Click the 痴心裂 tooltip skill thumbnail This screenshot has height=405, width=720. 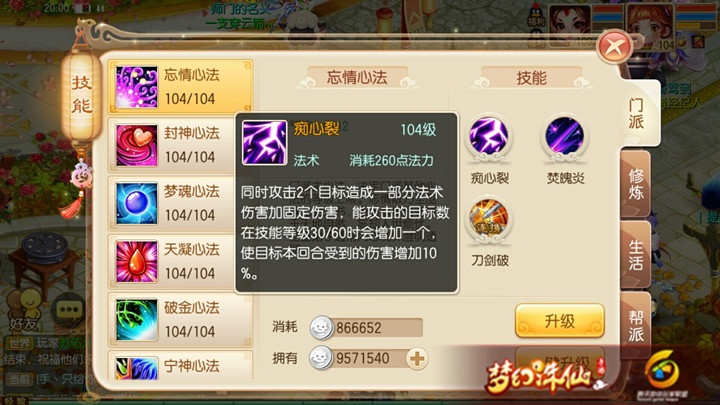264,143
